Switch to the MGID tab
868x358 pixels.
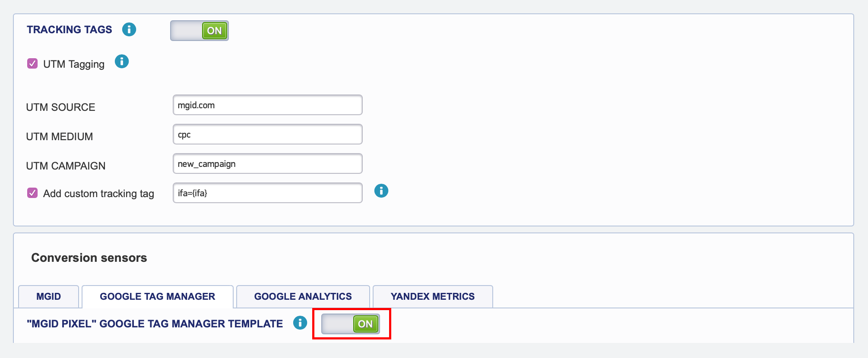[49, 296]
